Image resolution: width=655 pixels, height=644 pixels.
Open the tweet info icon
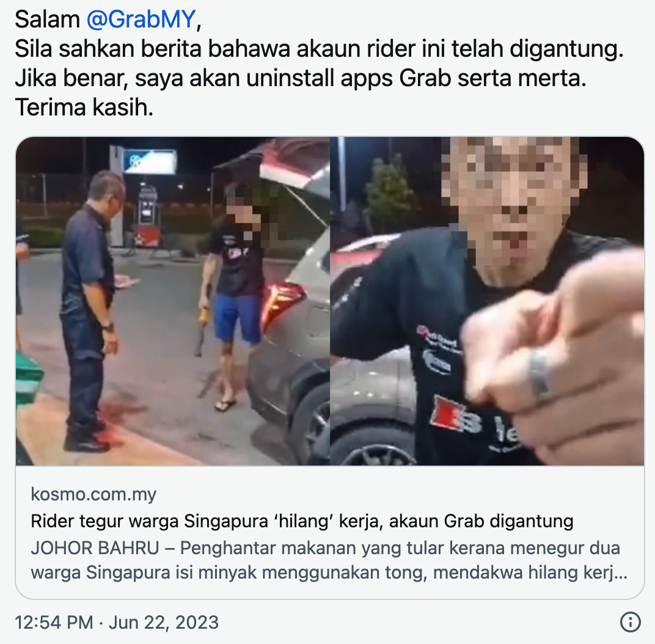630,622
